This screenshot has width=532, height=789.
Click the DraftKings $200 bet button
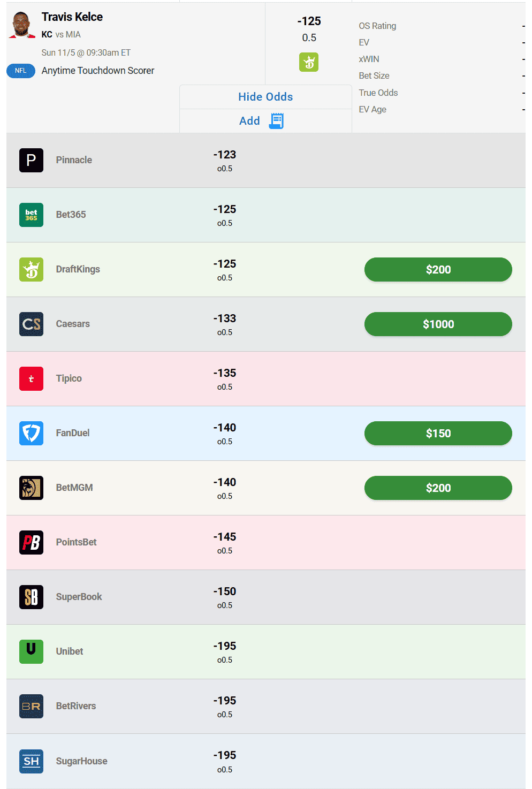click(438, 269)
